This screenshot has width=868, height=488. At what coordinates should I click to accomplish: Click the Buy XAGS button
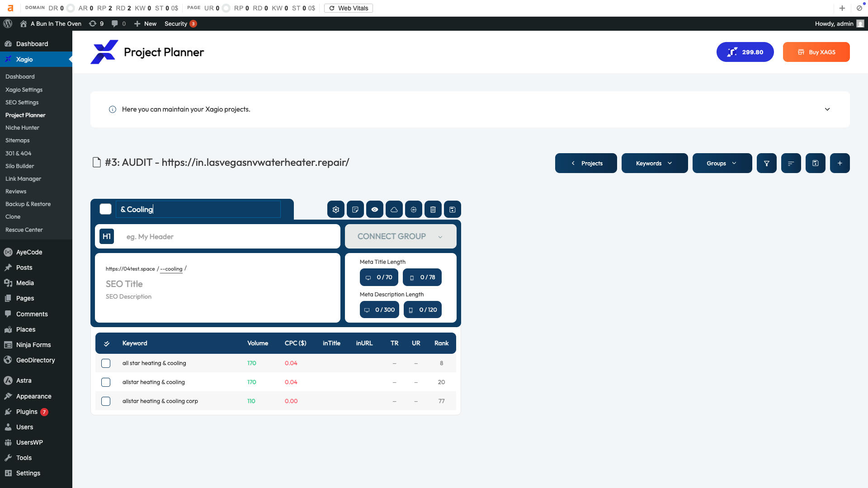tap(816, 52)
